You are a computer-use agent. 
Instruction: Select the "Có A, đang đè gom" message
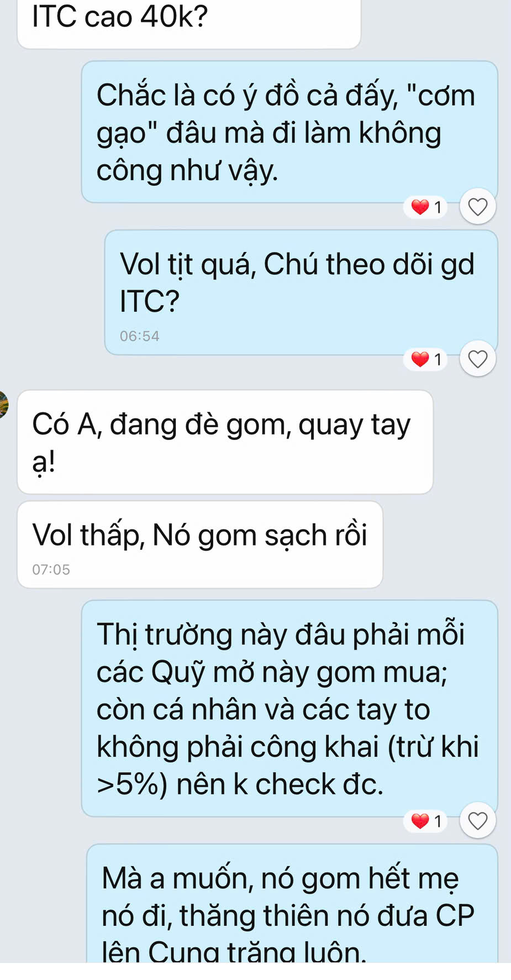tap(225, 442)
